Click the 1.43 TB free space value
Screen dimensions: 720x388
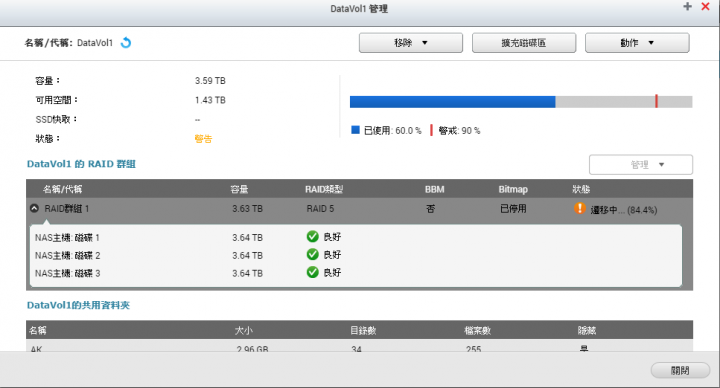(x=210, y=100)
